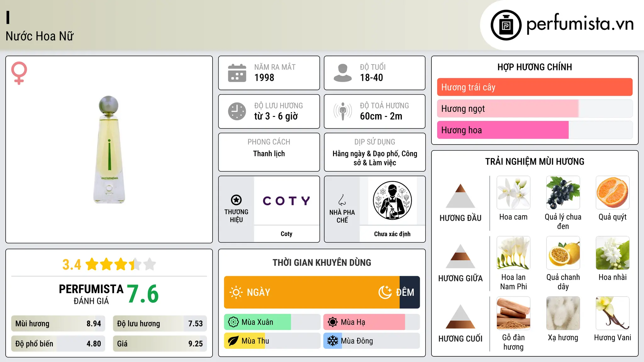Click the snowflake icon for Mùa Đông

333,341
